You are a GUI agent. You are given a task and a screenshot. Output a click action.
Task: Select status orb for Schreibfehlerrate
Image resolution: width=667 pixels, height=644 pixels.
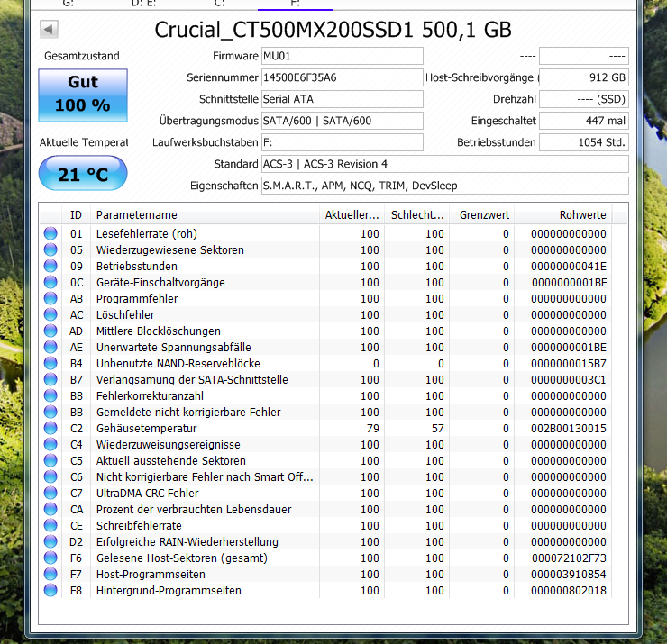coord(50,525)
